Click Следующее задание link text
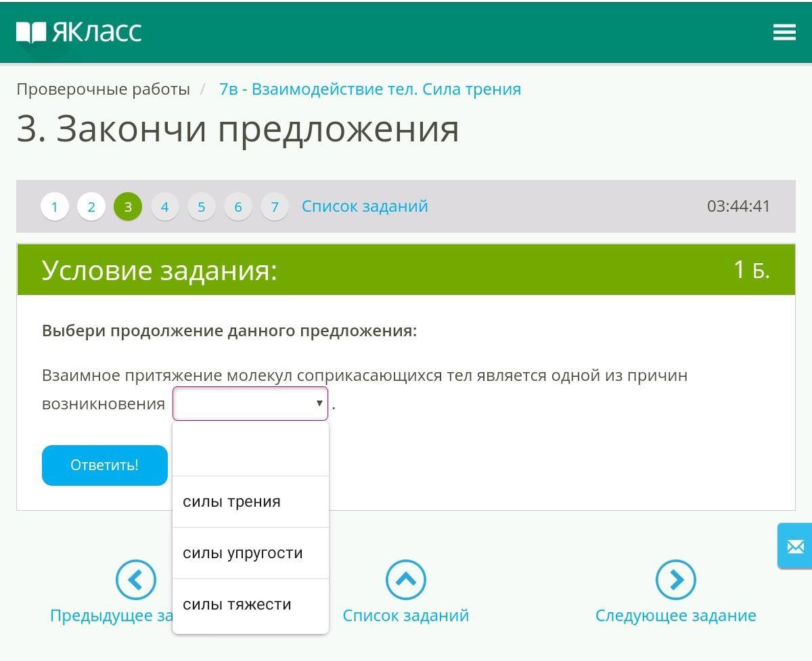 click(x=676, y=616)
